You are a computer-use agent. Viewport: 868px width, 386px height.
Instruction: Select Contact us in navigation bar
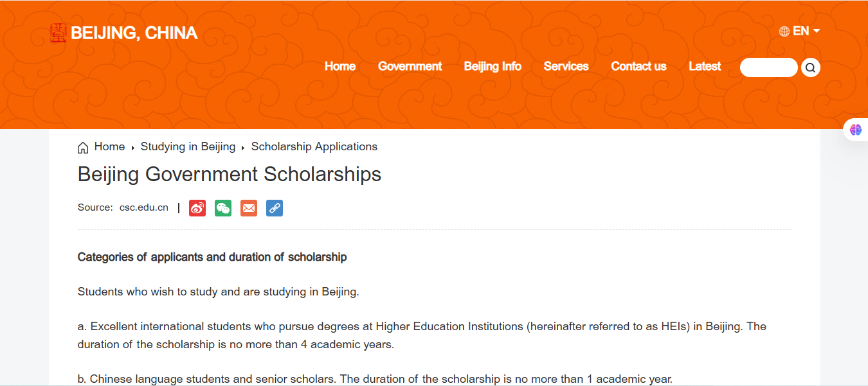(x=638, y=67)
